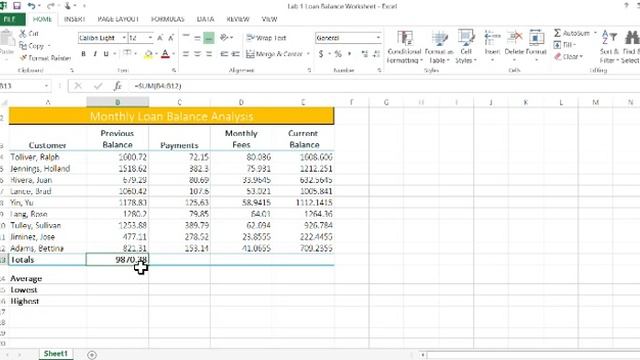The height and width of the screenshot is (360, 640).
Task: Switch to the FORMULAS tab
Action: tap(167, 19)
